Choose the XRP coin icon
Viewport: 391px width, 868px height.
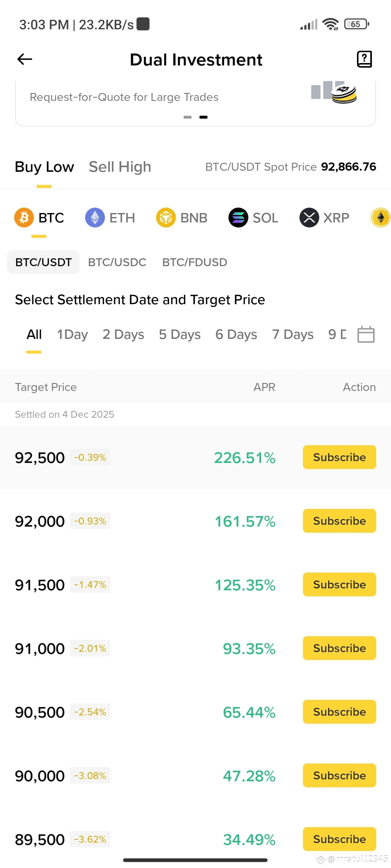(x=309, y=218)
